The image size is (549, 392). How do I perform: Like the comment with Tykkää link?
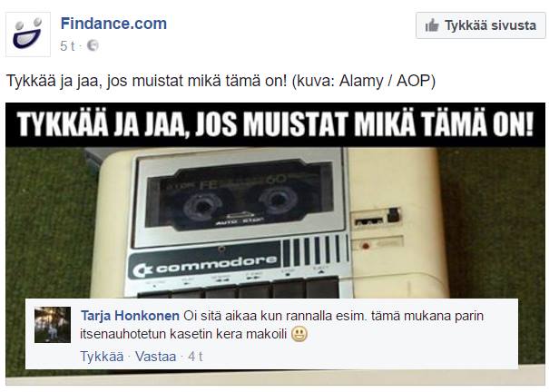pyautogui.click(x=102, y=357)
